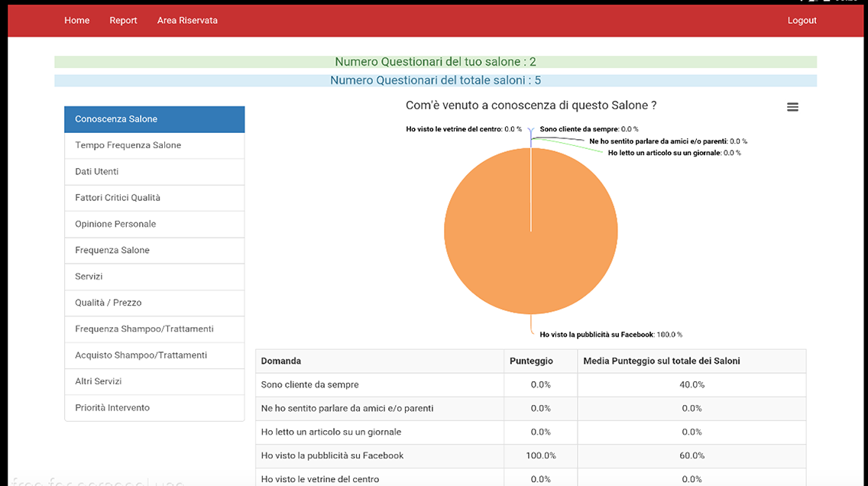
Task: Click the Punteggio column header
Action: tap(541, 361)
